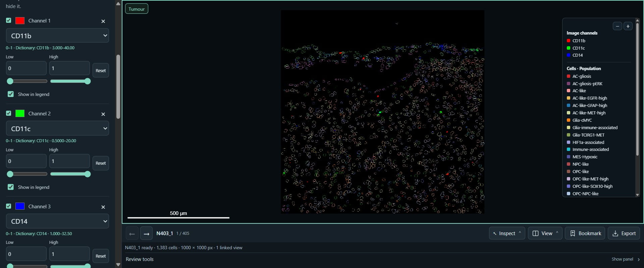Image resolution: width=644 pixels, height=268 pixels.
Task: Select OPC-like-SOX10-high legend entry
Action: tap(590, 186)
